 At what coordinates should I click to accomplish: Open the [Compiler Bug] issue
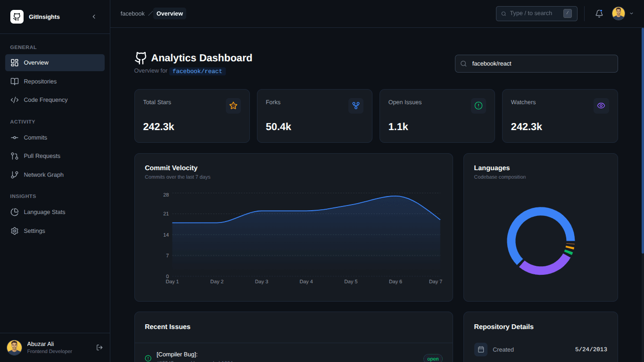[x=177, y=354]
